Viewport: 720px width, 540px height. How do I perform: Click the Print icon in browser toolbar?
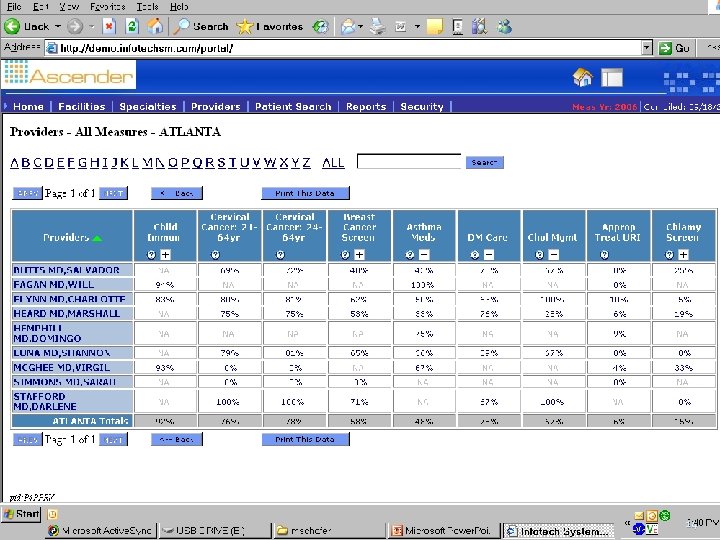pyautogui.click(x=377, y=27)
